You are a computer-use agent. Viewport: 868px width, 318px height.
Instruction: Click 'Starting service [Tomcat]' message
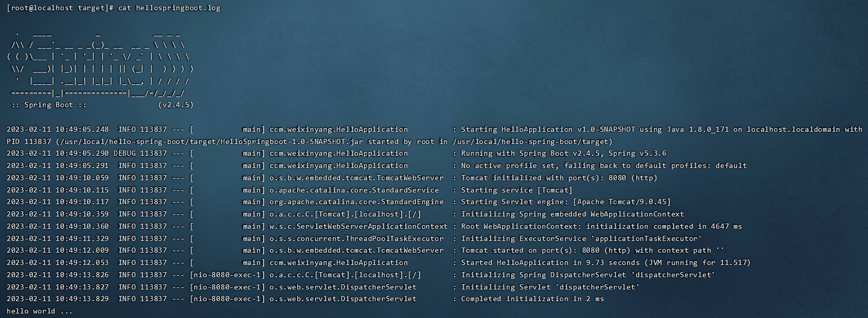tap(517, 190)
